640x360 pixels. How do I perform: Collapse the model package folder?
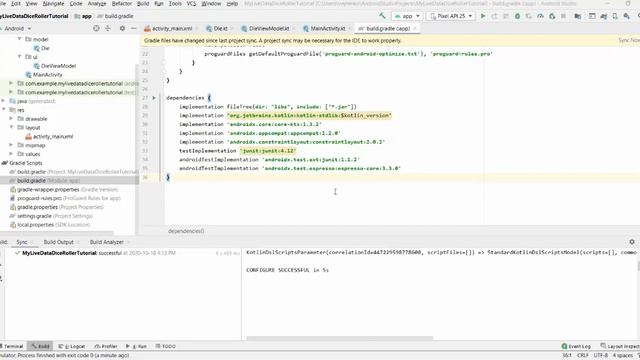click(19, 39)
